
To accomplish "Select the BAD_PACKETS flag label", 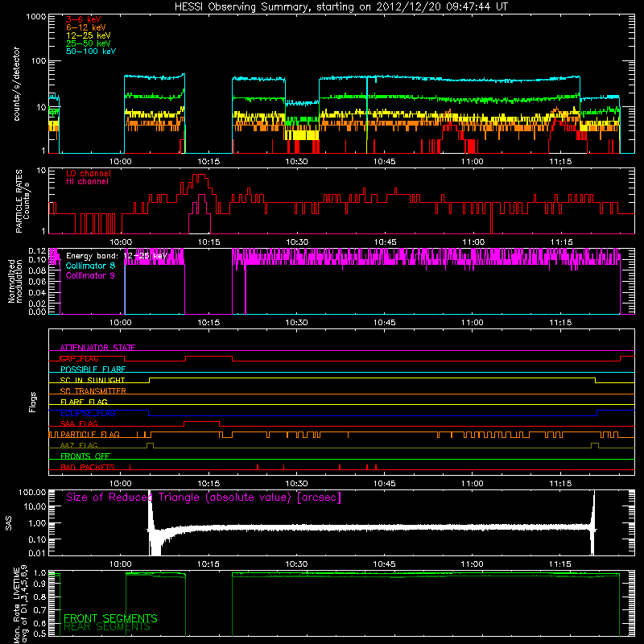I will pos(88,467).
